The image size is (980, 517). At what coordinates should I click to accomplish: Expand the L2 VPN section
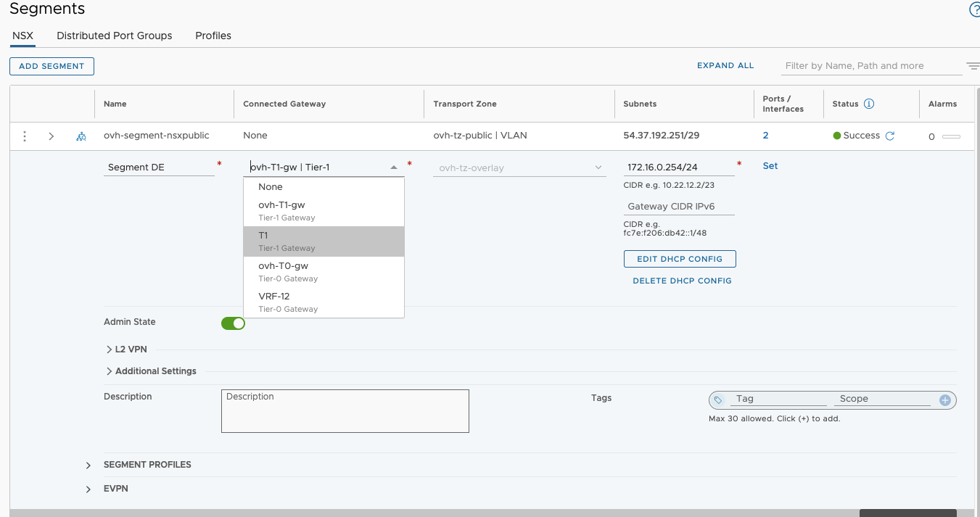click(110, 350)
